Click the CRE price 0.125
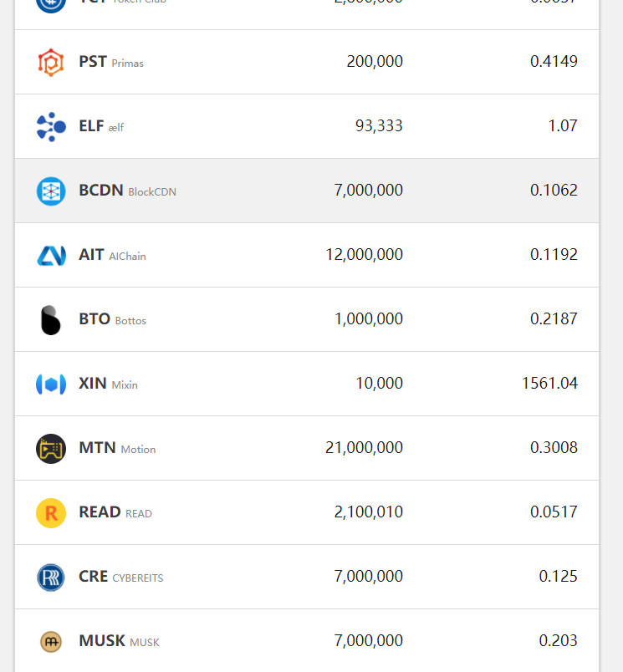Viewport: 623px width, 672px height. pyautogui.click(x=558, y=577)
